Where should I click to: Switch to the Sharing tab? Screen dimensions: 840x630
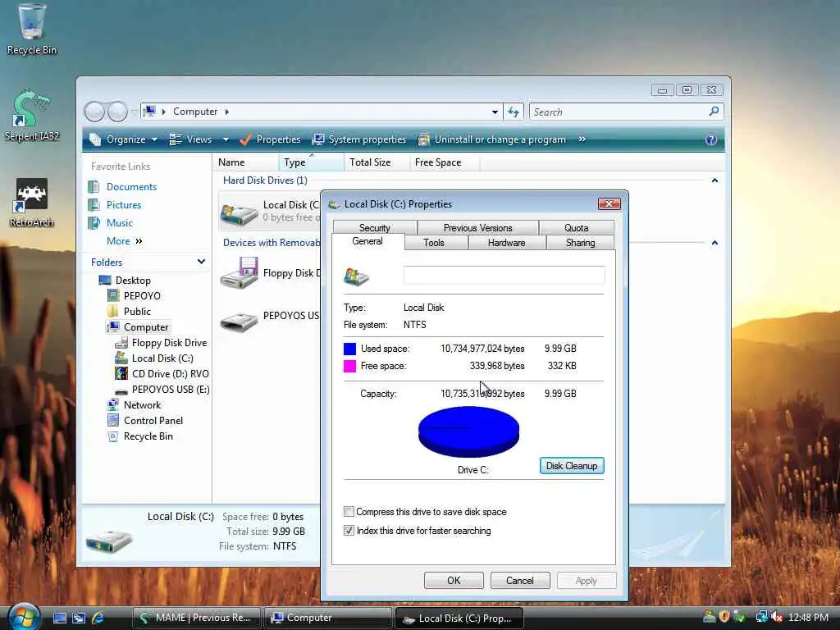[580, 243]
